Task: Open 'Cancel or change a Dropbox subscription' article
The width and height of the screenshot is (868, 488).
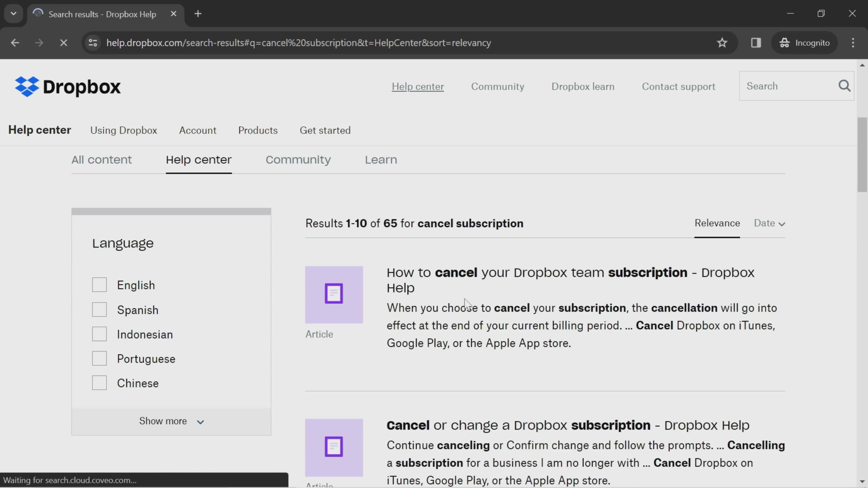Action: 568,425
